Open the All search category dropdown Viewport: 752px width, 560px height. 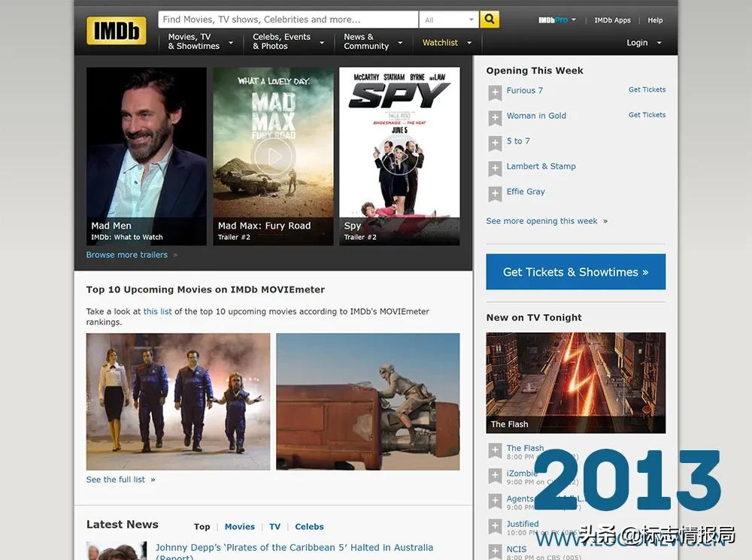(450, 20)
